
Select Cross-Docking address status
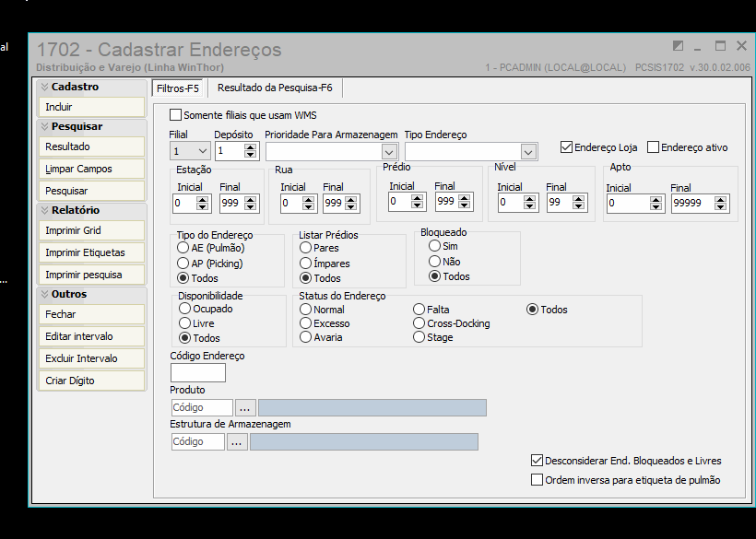click(419, 323)
